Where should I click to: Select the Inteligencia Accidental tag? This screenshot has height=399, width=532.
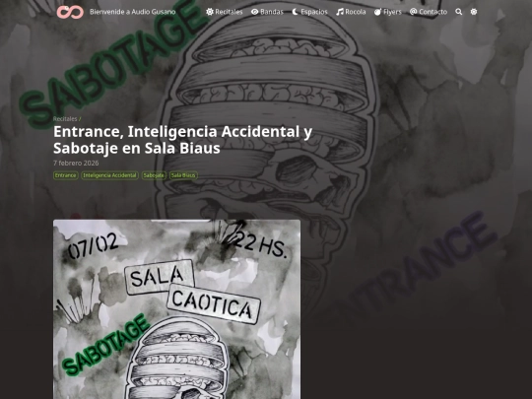tap(110, 175)
